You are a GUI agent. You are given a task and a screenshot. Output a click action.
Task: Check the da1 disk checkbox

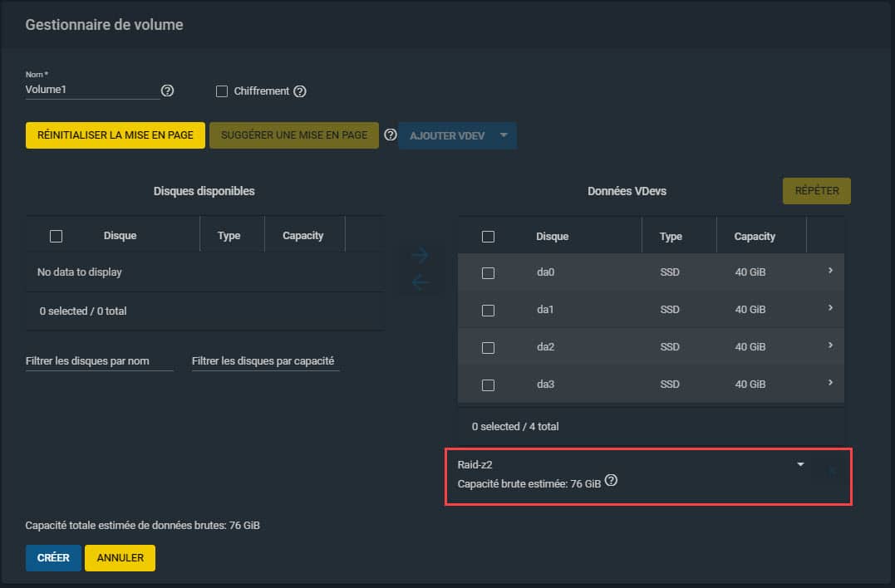(x=488, y=311)
